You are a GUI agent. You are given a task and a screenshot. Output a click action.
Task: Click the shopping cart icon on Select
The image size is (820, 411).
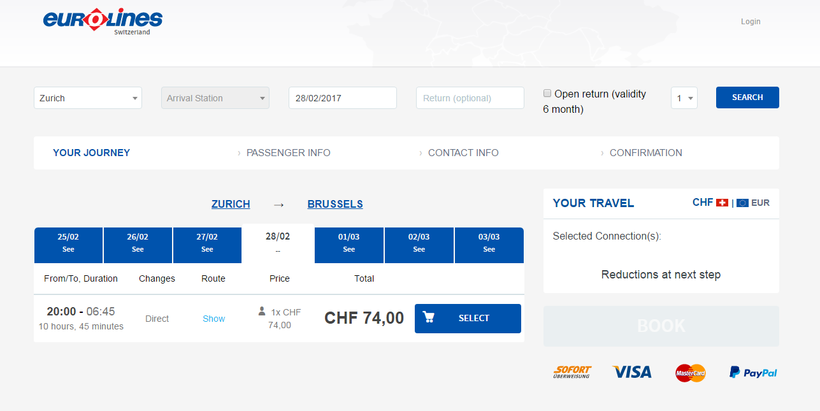point(429,318)
